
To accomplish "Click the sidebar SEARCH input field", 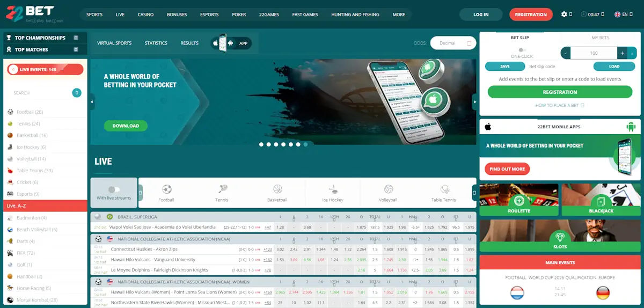I will [x=42, y=93].
